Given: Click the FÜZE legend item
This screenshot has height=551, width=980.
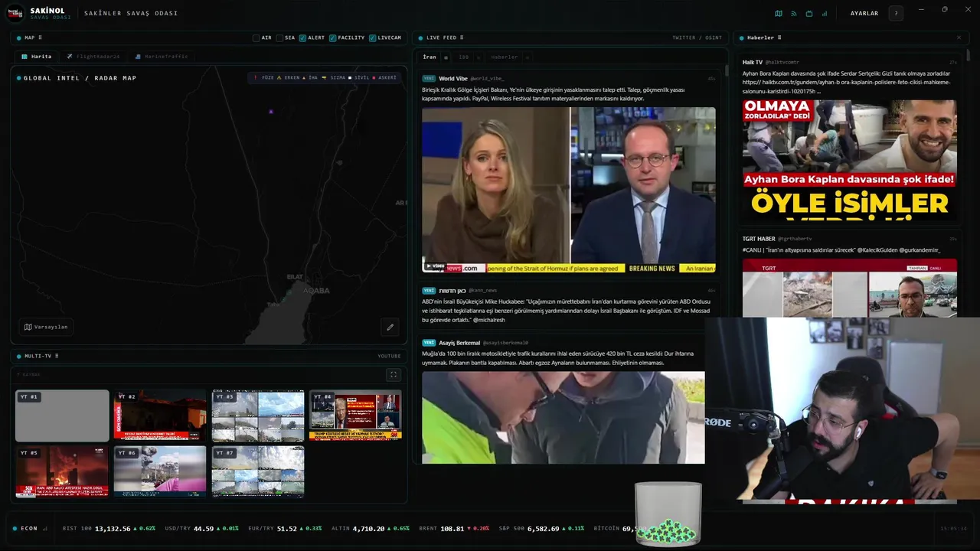Looking at the screenshot, I should 264,77.
